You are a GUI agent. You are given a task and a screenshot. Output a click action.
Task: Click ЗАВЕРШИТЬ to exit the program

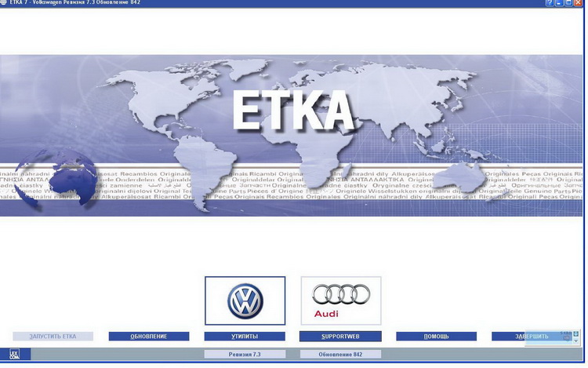(532, 337)
